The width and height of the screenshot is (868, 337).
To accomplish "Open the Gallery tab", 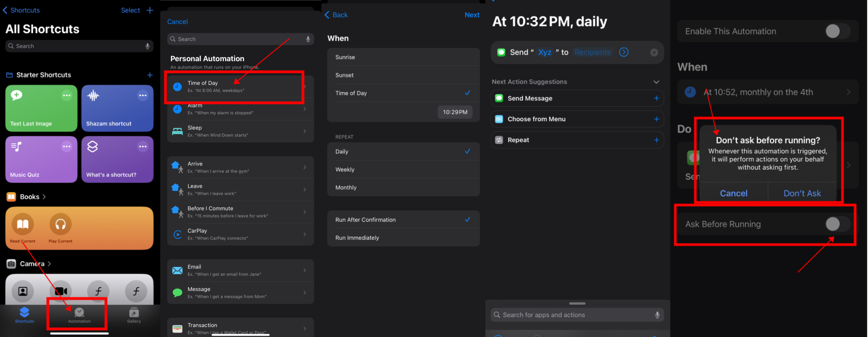I will coord(134,315).
